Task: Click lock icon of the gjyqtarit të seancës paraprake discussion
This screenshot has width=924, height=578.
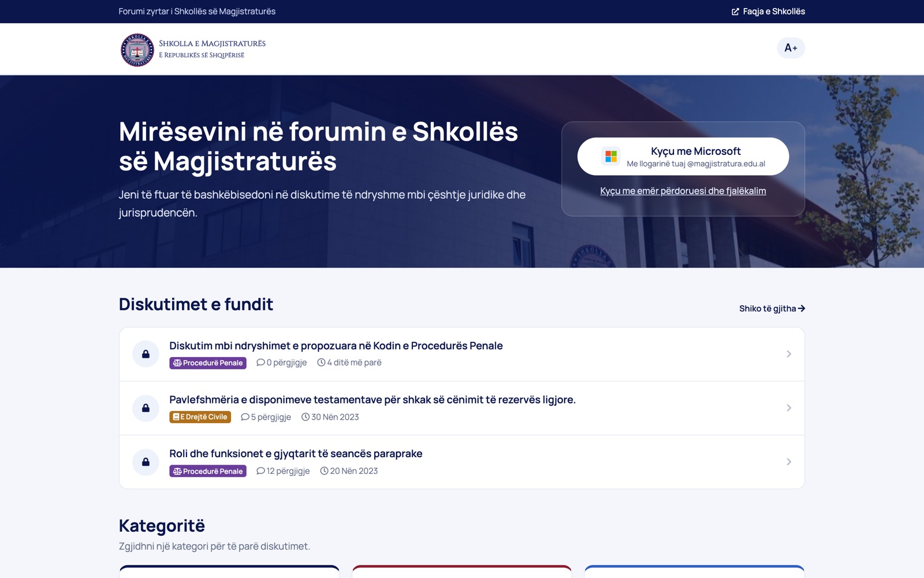Action: point(146,462)
